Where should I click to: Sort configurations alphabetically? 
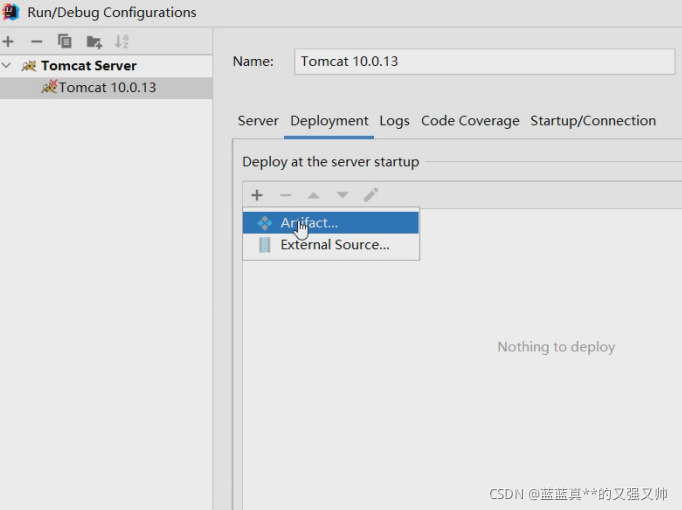coord(121,42)
